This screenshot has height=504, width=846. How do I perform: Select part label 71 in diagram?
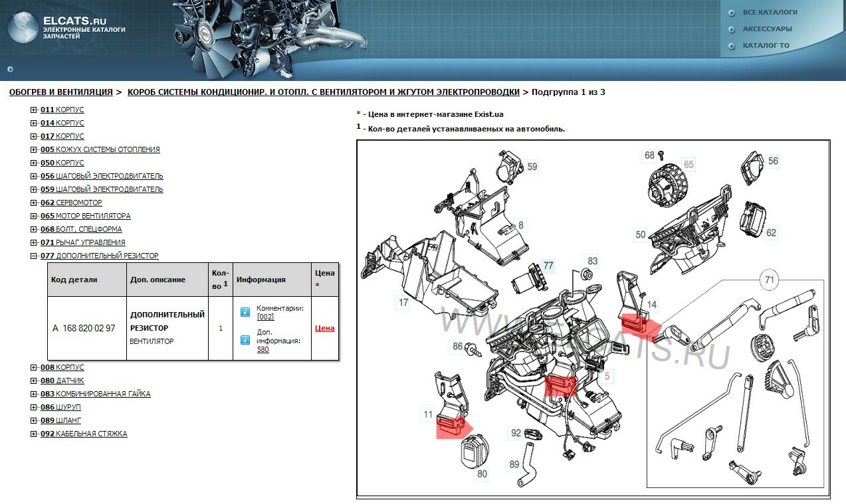coord(770,280)
